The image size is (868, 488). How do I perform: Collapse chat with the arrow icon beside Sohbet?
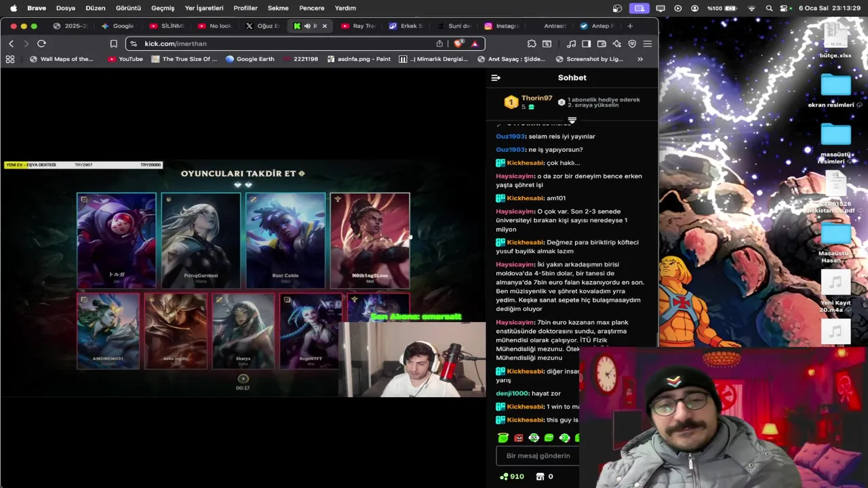coord(496,77)
